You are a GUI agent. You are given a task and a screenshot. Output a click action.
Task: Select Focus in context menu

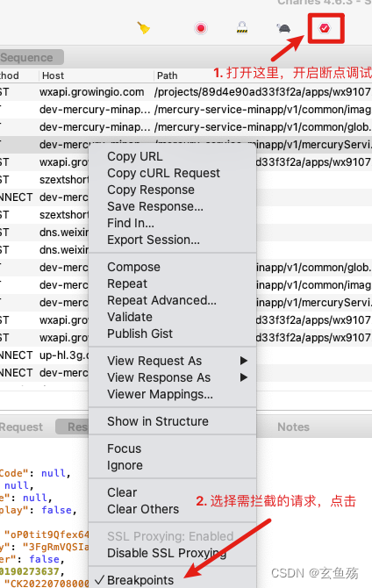tap(173, 448)
